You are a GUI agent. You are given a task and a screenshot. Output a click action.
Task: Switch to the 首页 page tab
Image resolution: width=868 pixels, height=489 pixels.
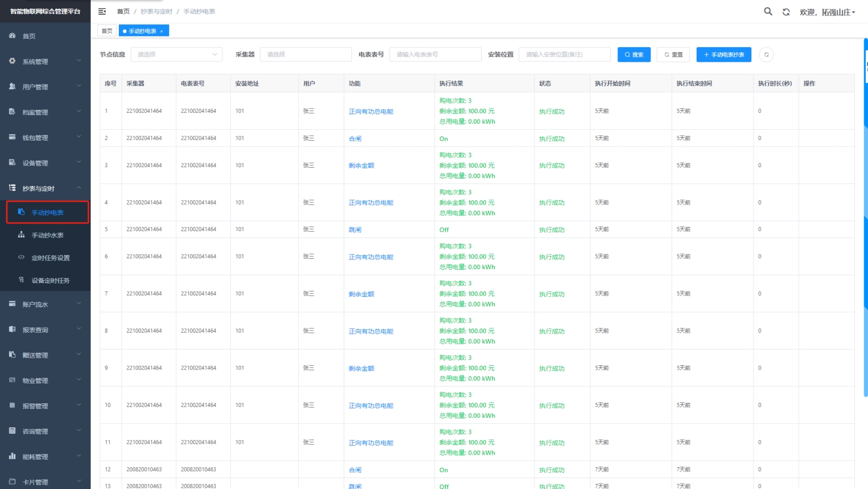(107, 31)
